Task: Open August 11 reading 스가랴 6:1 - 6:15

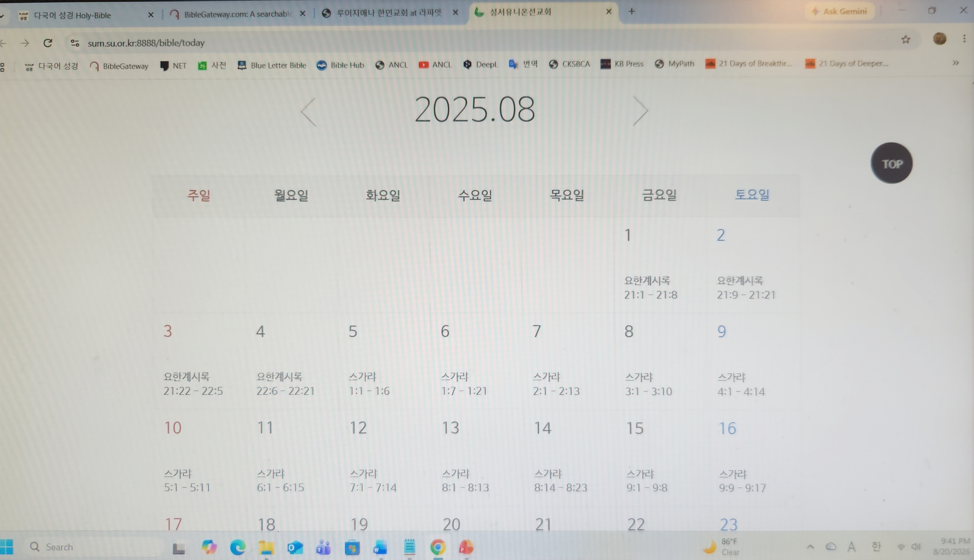Action: 281,480
